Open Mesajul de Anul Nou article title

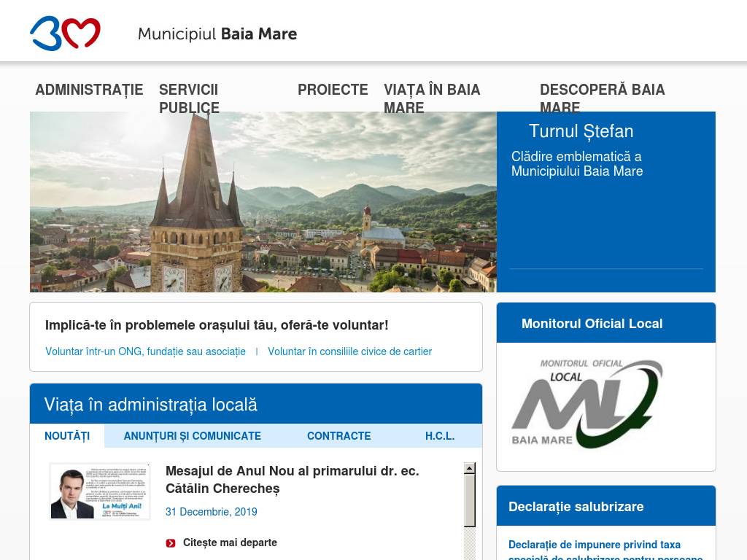[x=292, y=480]
